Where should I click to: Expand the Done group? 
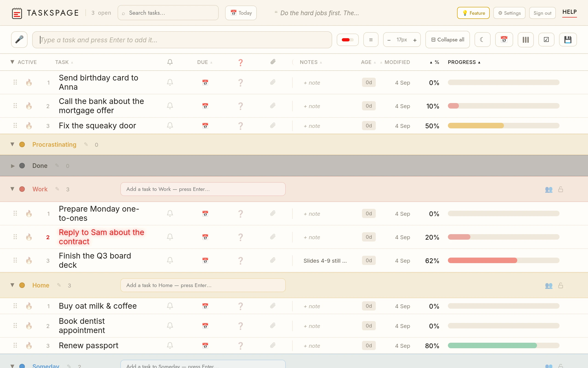[x=13, y=166]
